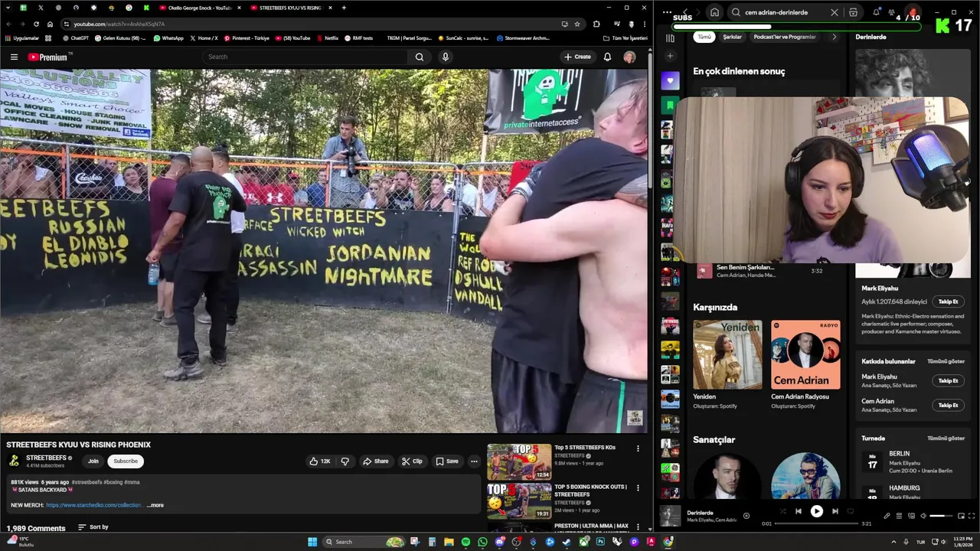Select the Tümü filter in Spotify
980x551 pixels.
click(704, 37)
